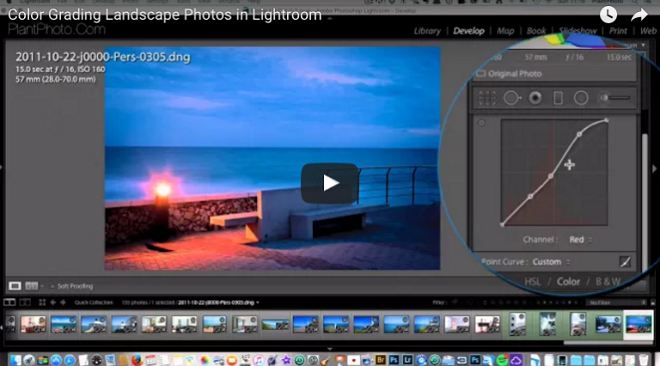Select the Radial Filter tool
This screenshot has width=660, height=366.
pyautogui.click(x=581, y=98)
